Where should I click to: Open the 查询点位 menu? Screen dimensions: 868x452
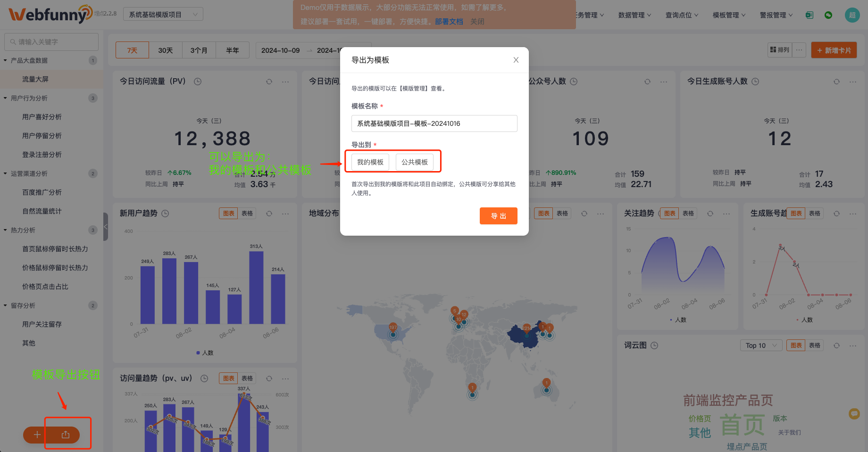pos(682,15)
